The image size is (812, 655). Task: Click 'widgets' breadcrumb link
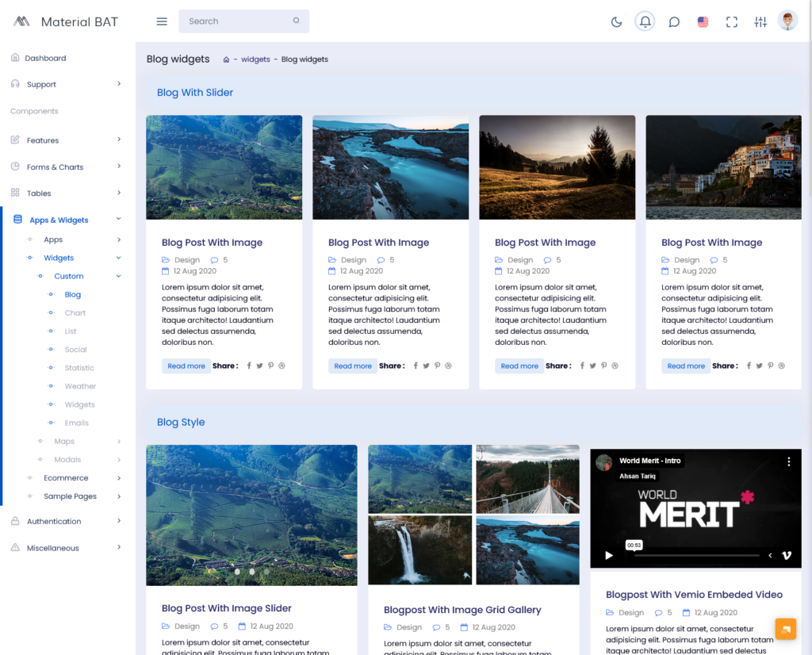pos(255,59)
